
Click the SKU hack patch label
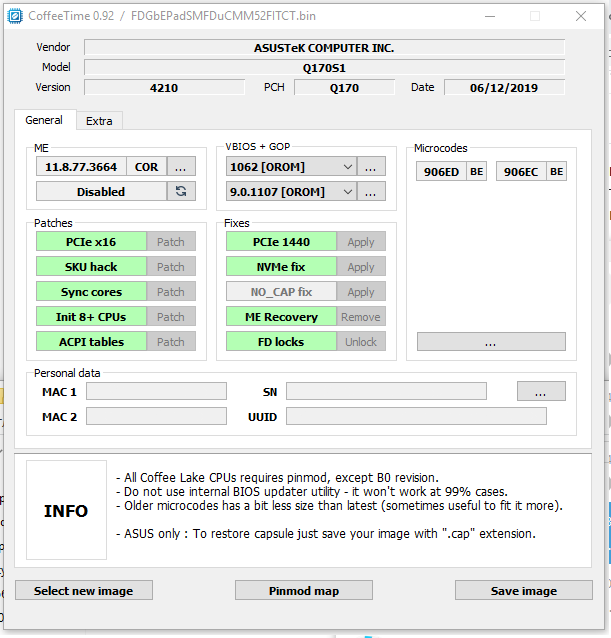(91, 267)
